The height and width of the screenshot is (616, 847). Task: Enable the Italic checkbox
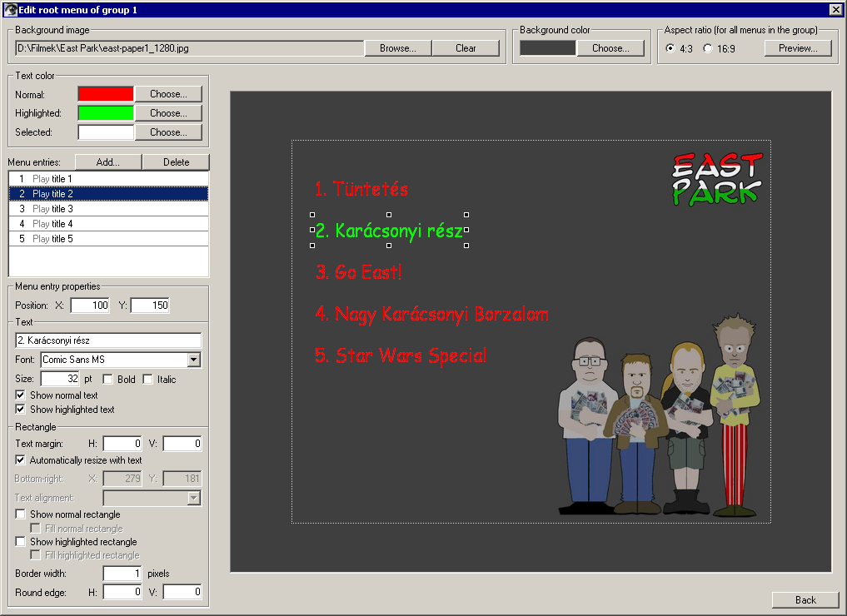(148, 380)
